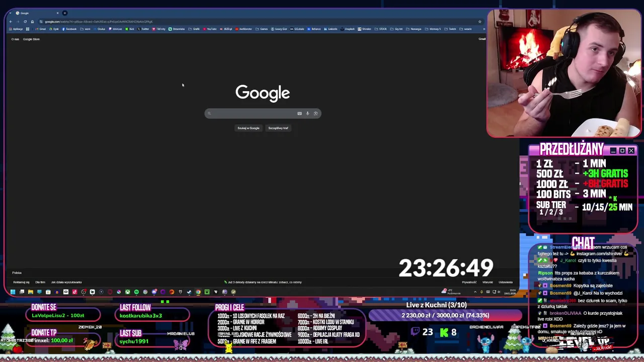Viewport: 644px width, 362px height.
Task: Expand the Twitch bookmarks folder
Action: [x=450, y=29]
